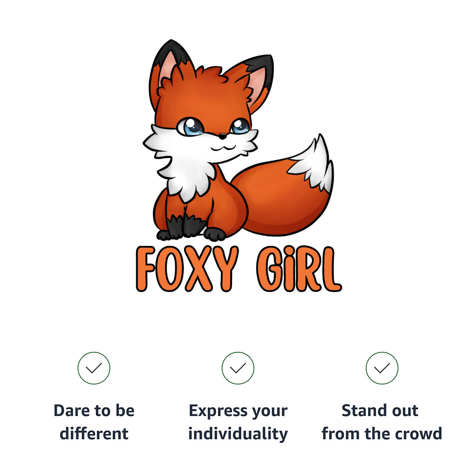Click the fox's smiling mouth
Image resolution: width=476 pixels, height=476 pixels.
224,148
